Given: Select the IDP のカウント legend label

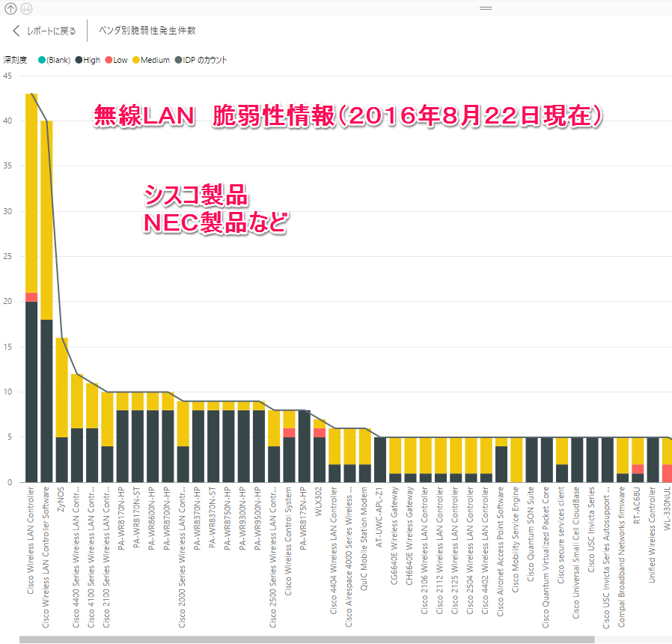Looking at the screenshot, I should point(205,60).
